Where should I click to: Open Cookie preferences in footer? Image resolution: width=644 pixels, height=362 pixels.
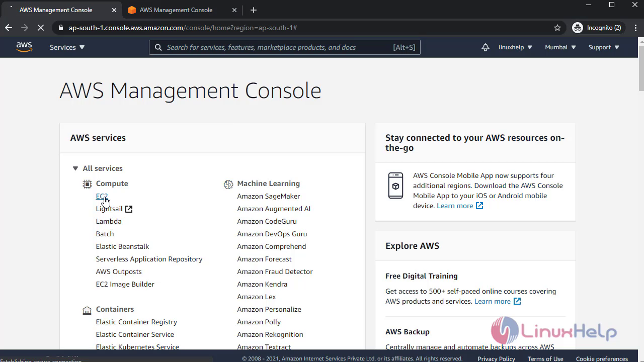click(602, 359)
